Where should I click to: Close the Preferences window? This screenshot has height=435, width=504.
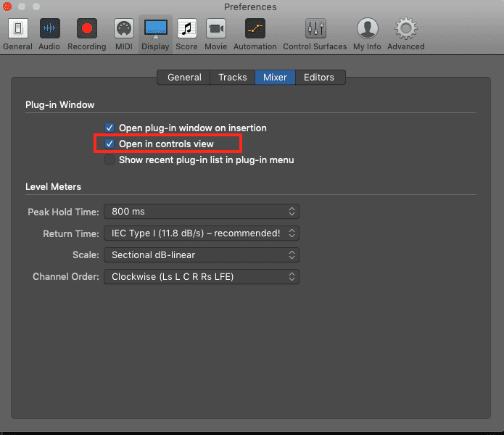pyautogui.click(x=7, y=7)
